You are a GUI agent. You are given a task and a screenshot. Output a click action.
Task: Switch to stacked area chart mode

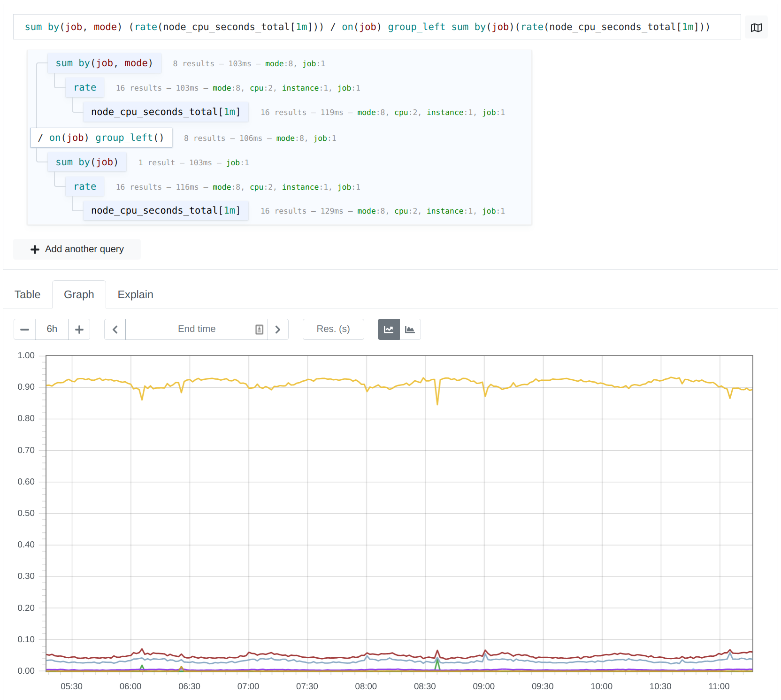coord(410,330)
